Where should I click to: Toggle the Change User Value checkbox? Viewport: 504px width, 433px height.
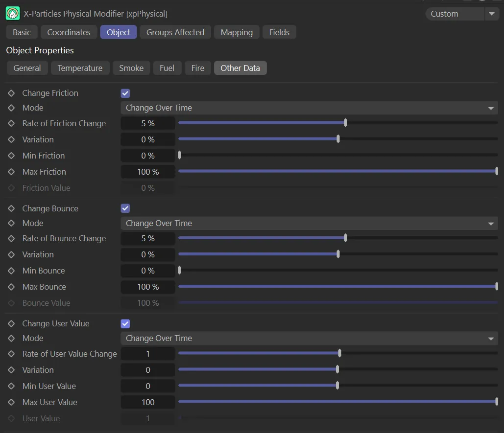click(x=125, y=323)
